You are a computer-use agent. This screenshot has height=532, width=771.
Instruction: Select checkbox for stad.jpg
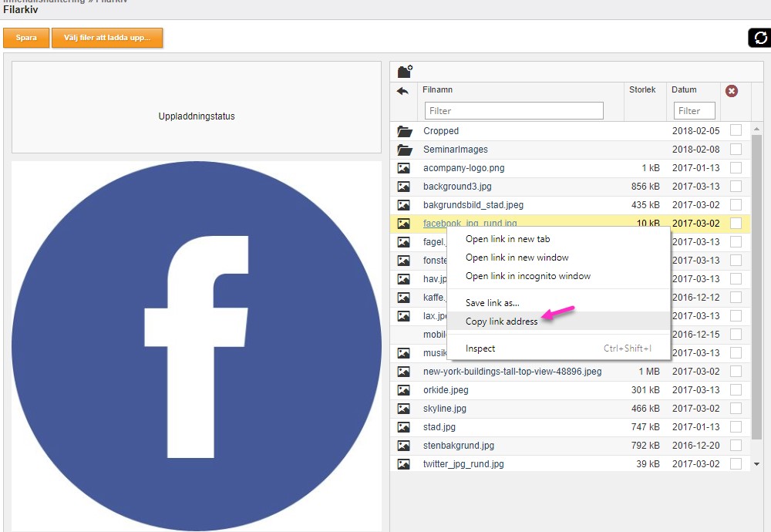[x=736, y=427]
